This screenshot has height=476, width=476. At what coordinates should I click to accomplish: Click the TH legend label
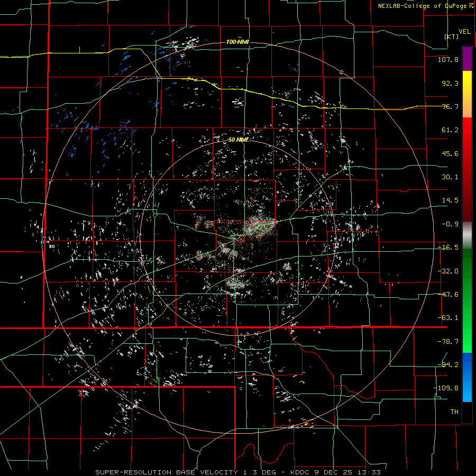pyautogui.click(x=454, y=412)
